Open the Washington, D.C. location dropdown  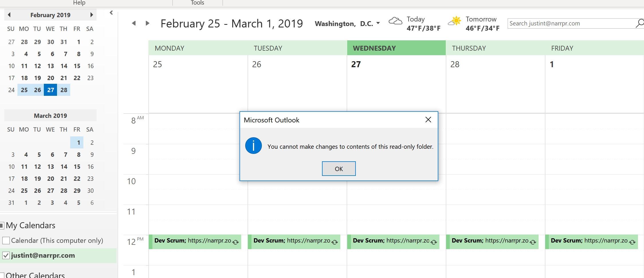[378, 23]
